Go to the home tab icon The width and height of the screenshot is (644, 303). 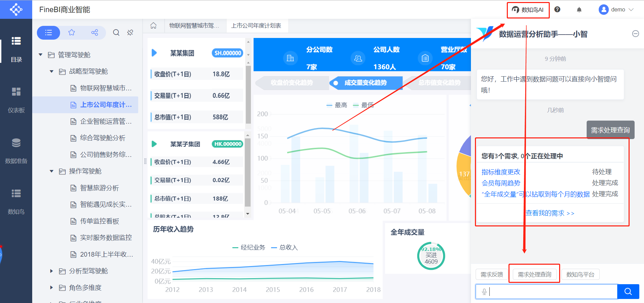153,26
